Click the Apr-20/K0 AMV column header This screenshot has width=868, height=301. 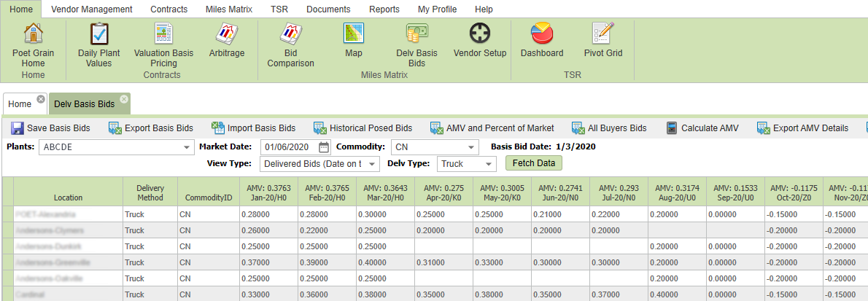pos(444,192)
